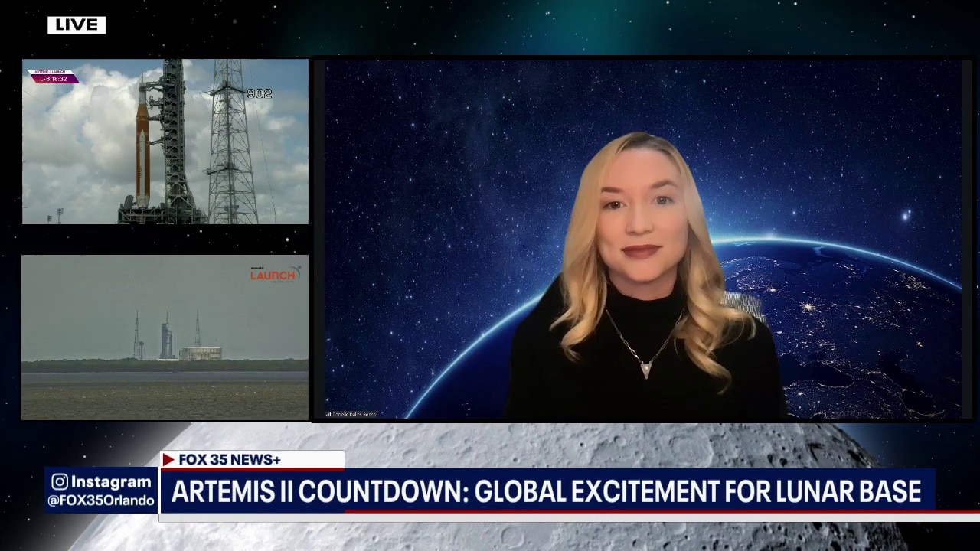This screenshot has height=551, width=980.
Task: Click the Instagram camera icon
Action: pyautogui.click(x=60, y=482)
